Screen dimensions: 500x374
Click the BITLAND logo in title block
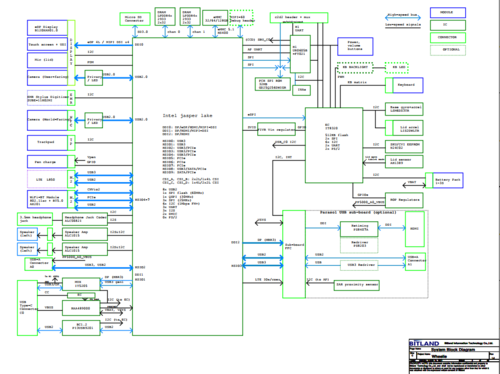[x=424, y=343]
